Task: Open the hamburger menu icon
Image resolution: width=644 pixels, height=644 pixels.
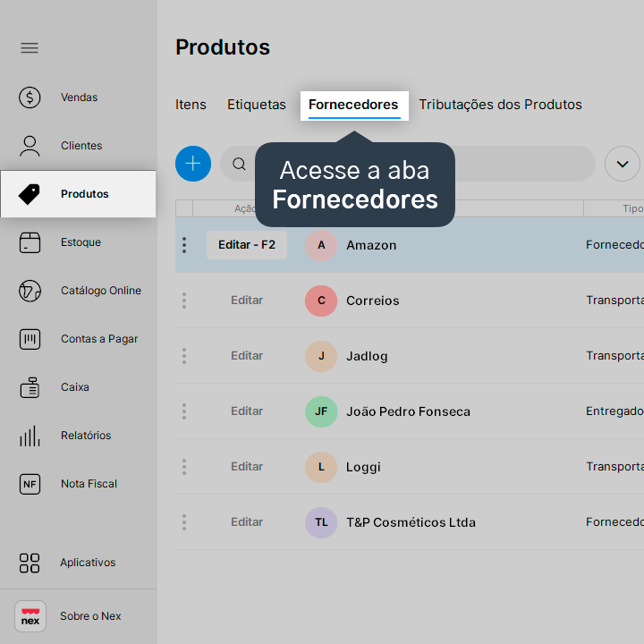Action: [30, 48]
